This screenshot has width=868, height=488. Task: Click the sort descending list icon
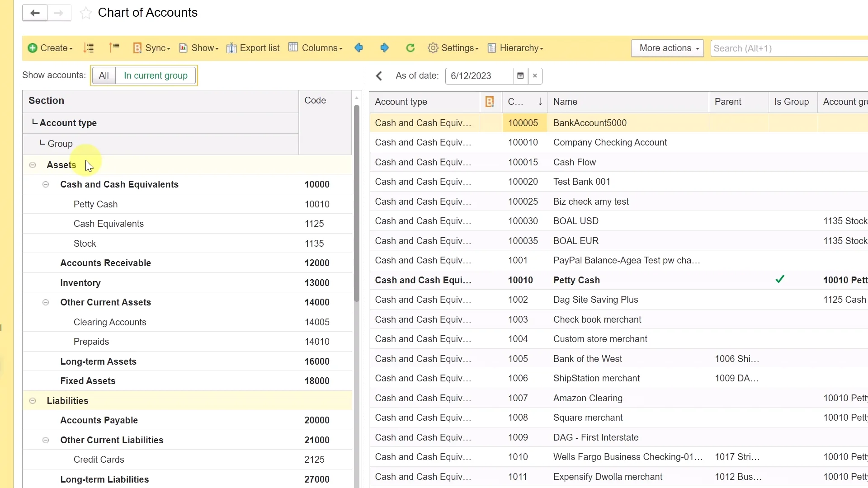89,47
